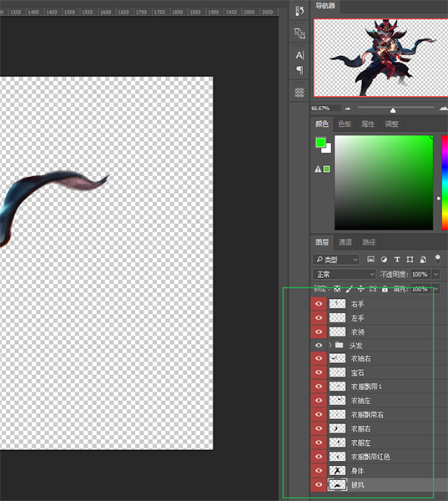Select the 图层 layers tab
448x501 pixels.
pos(322,242)
